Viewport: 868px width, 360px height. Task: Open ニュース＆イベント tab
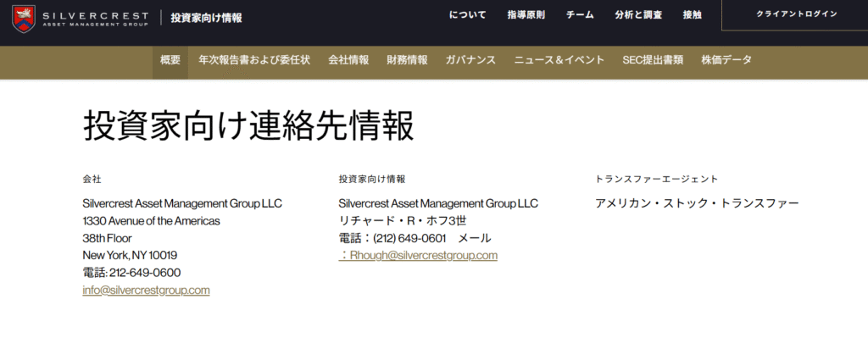coord(559,60)
